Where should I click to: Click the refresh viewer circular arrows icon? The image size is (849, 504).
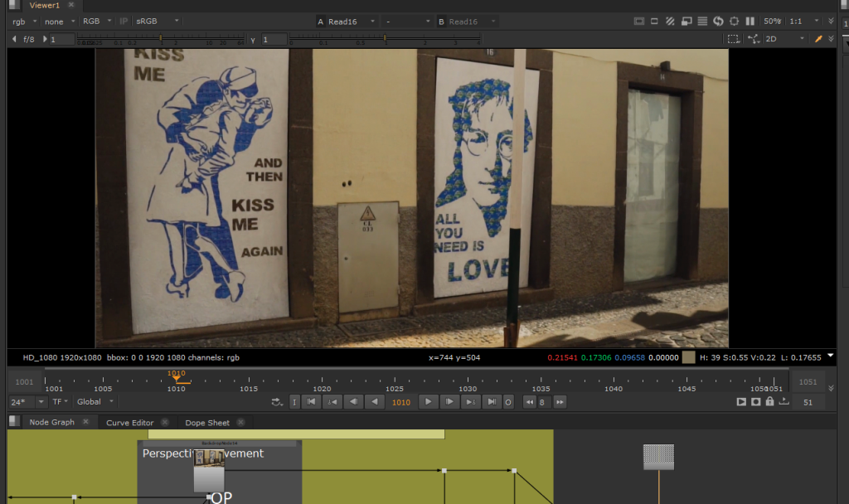(718, 21)
